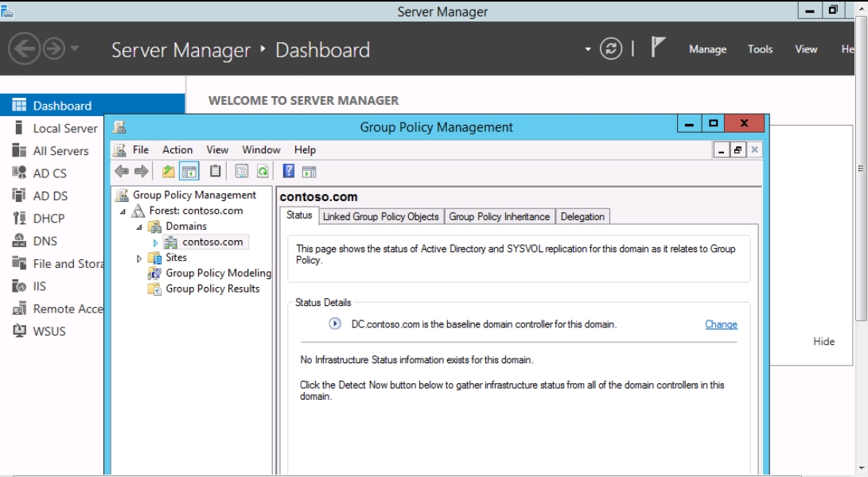The image size is (868, 477).
Task: Expand the Sites tree node
Action: 139,258
